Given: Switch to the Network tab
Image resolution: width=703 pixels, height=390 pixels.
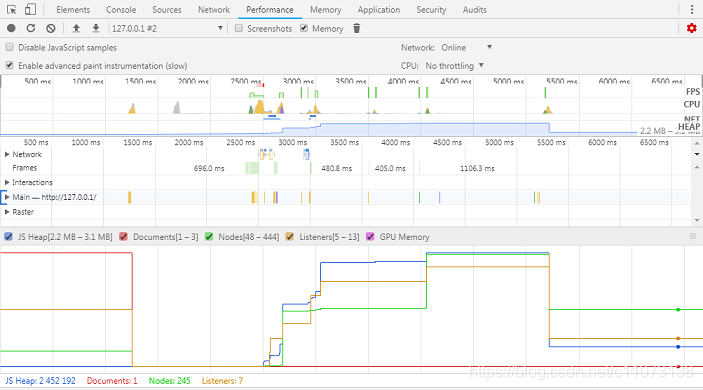Looking at the screenshot, I should [x=214, y=9].
